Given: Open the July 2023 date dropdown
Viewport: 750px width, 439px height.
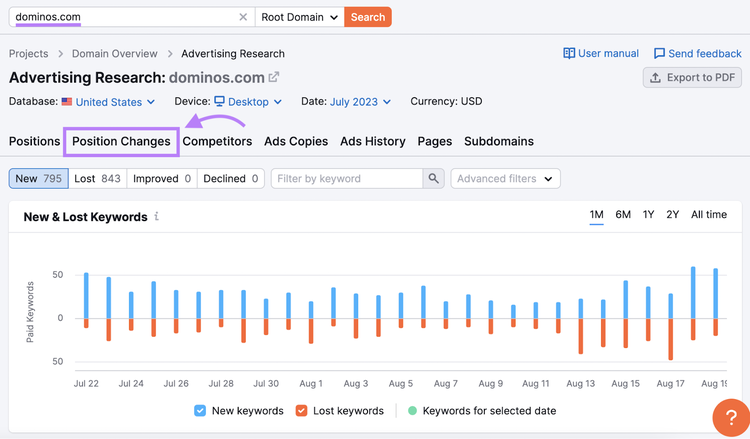Looking at the screenshot, I should point(360,102).
